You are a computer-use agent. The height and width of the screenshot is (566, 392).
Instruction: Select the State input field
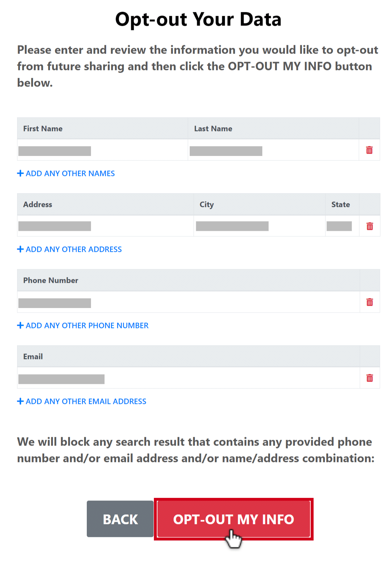(x=339, y=226)
